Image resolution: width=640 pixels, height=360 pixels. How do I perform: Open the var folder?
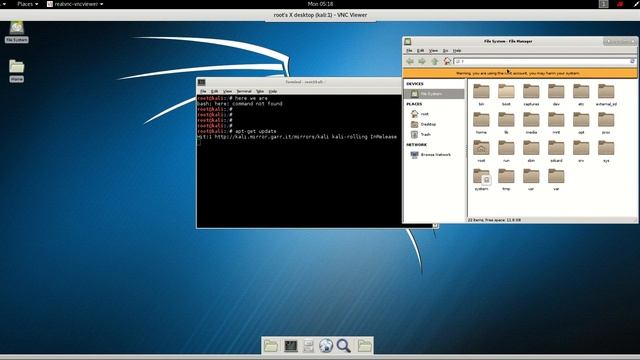pos(556,180)
